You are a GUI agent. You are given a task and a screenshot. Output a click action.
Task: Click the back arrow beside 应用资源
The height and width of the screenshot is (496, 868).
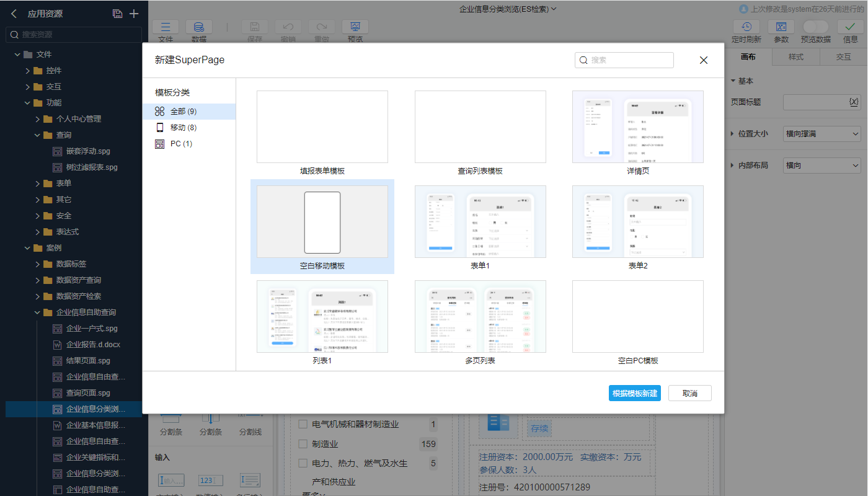click(14, 14)
